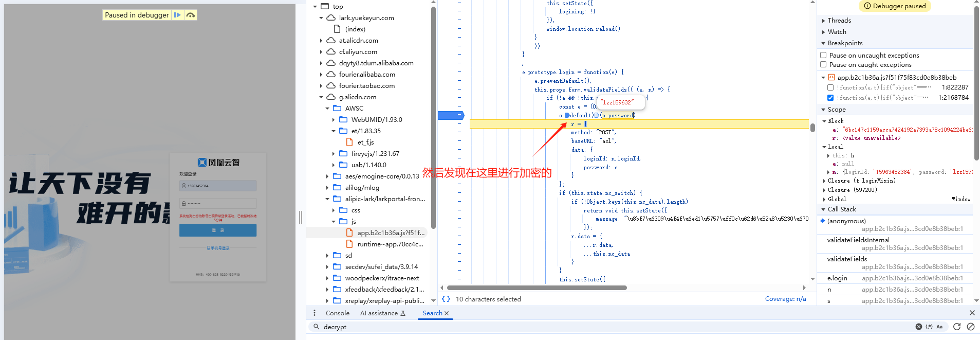Select the e.login call stack frame
This screenshot has height=340, width=980.
pyautogui.click(x=895, y=278)
